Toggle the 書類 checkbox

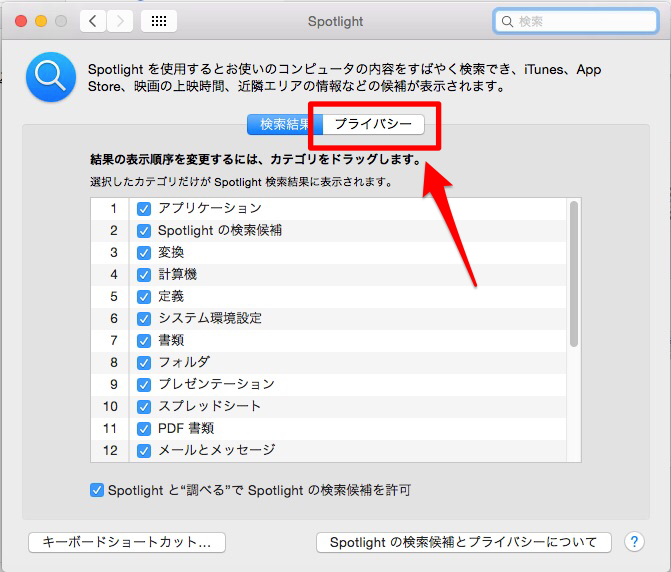click(144, 341)
